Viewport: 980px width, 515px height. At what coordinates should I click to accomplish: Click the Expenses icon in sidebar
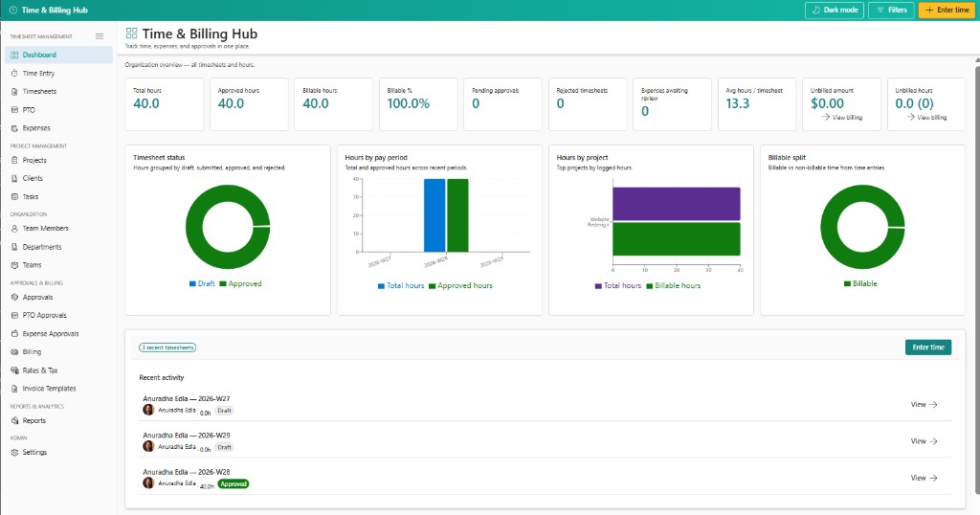tap(14, 128)
